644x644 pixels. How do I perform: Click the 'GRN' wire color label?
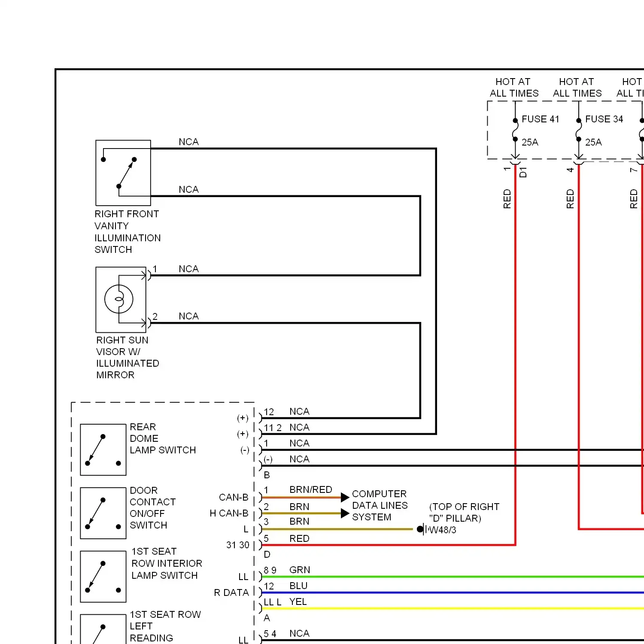[300, 570]
